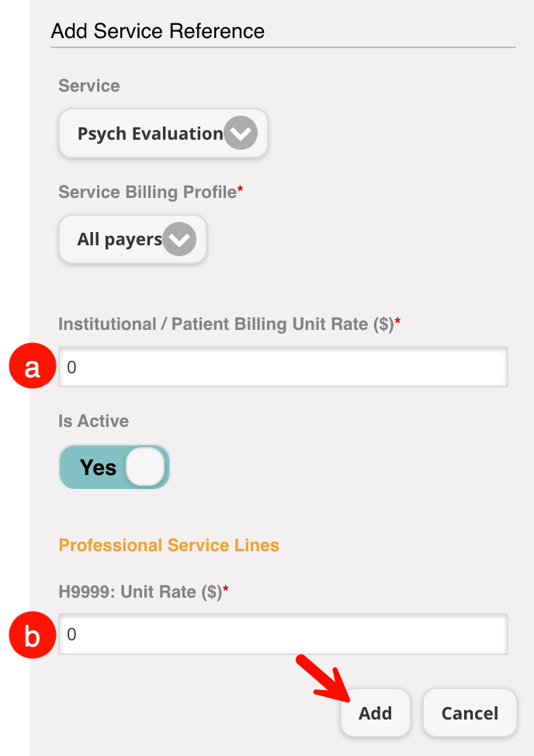This screenshot has width=534, height=756.
Task: Click the red circular marker labeled 'a'
Action: click(32, 366)
